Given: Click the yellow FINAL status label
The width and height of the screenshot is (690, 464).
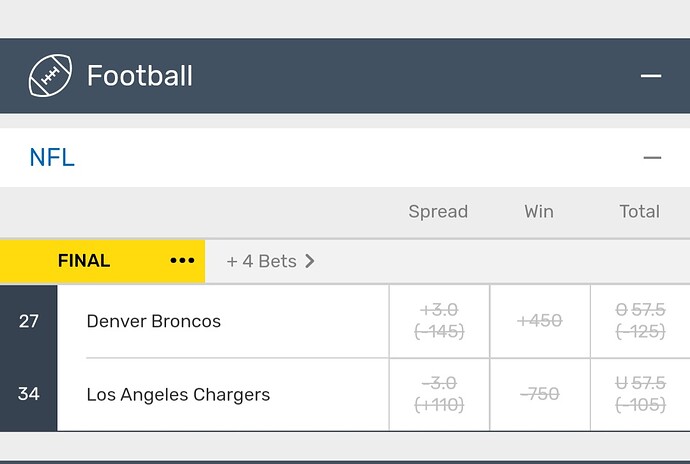Looking at the screenshot, I should 84,261.
